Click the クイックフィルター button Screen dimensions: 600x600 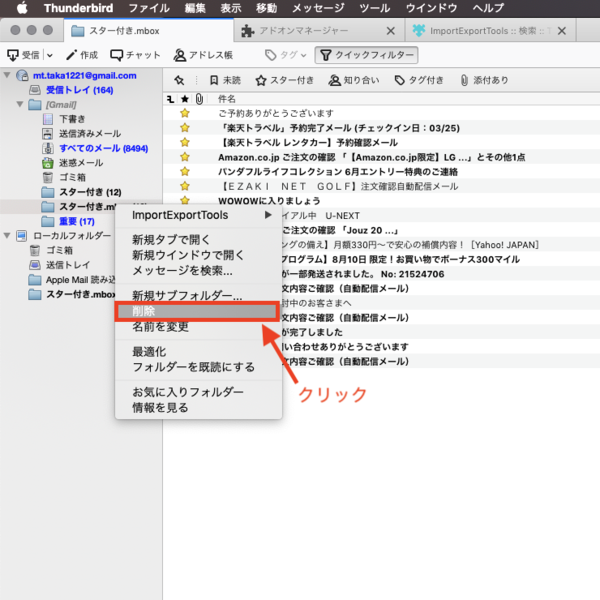coord(365,55)
